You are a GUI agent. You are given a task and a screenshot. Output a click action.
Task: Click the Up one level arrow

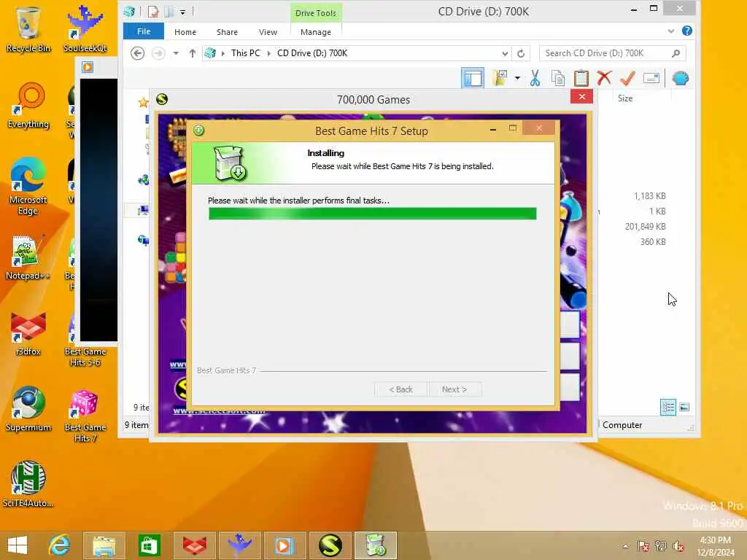192,53
